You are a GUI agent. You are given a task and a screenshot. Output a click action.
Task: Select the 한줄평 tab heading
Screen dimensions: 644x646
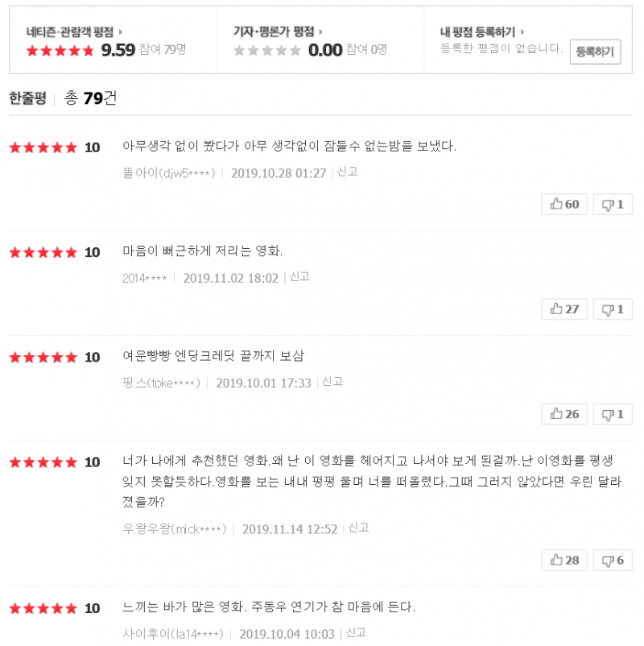(x=27, y=98)
